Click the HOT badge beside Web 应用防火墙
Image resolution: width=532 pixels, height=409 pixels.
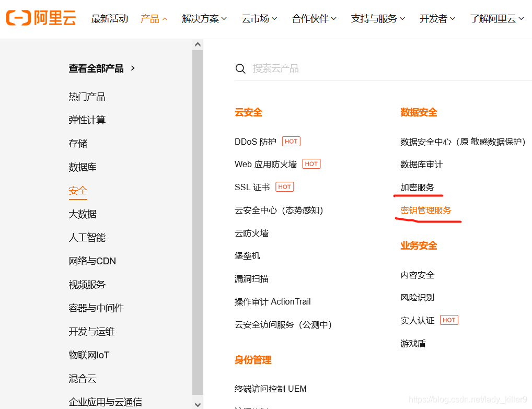point(311,164)
